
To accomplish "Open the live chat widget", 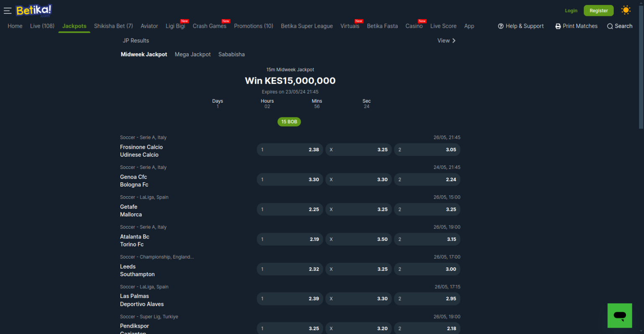I will (620, 316).
